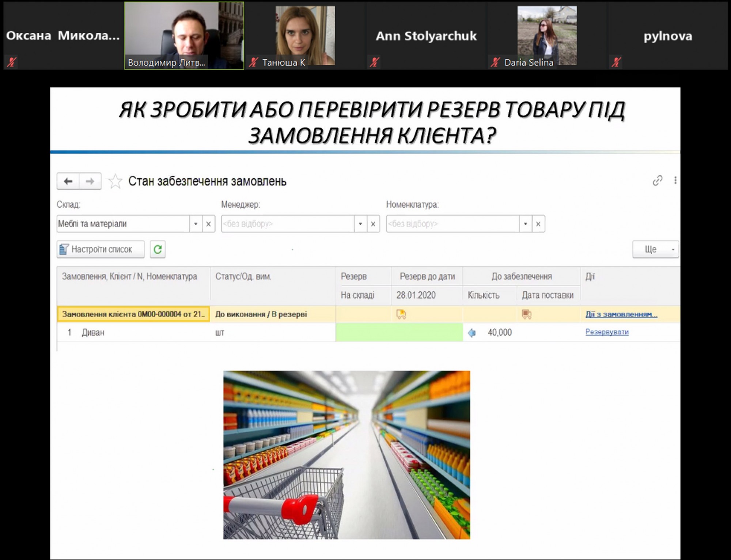Viewport: 731px width, 560px height.
Task: Click the forward navigation arrow button
Action: pos(90,181)
